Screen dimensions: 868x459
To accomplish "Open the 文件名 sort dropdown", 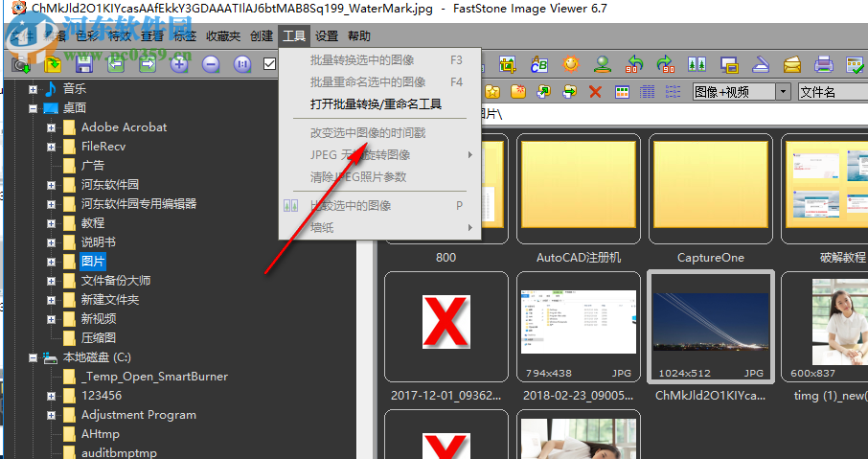I will (x=834, y=92).
